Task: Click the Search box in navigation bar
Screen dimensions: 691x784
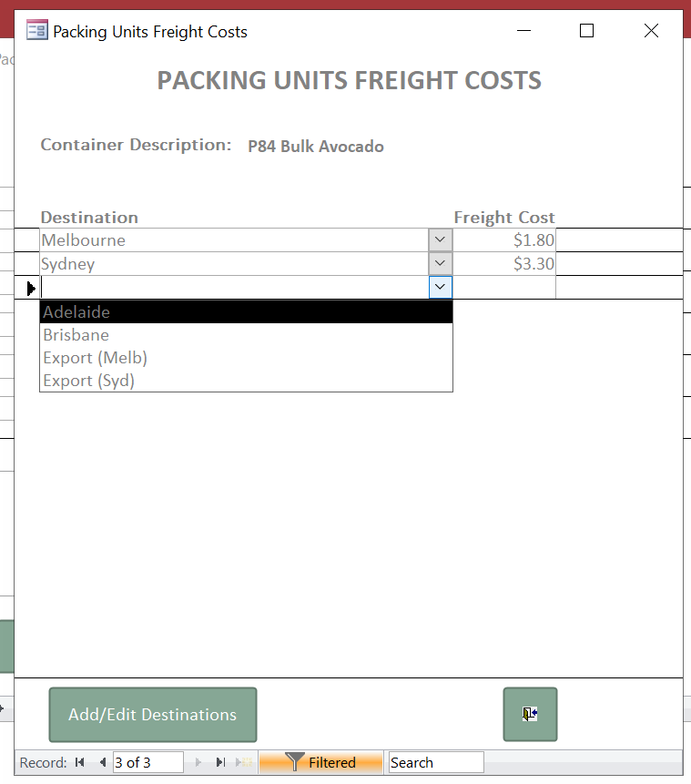Action: (x=436, y=762)
